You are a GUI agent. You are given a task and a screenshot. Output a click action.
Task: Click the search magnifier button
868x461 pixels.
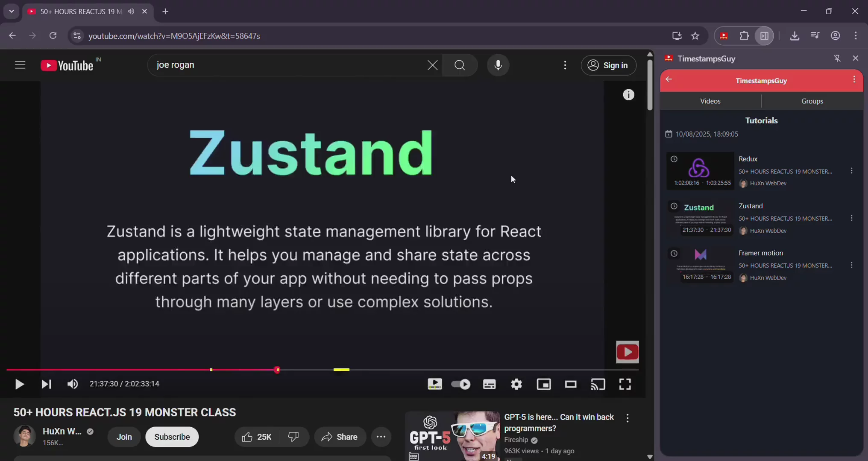pyautogui.click(x=460, y=65)
